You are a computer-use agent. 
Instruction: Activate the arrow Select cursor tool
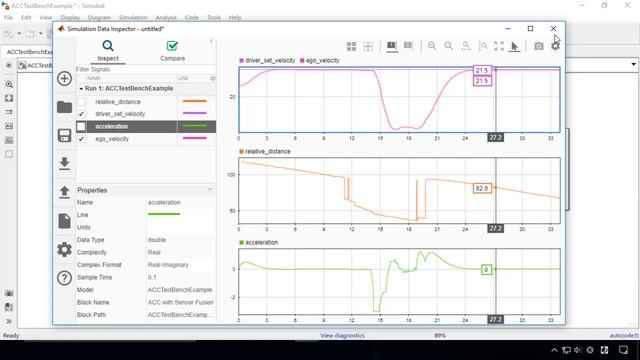pyautogui.click(x=514, y=47)
